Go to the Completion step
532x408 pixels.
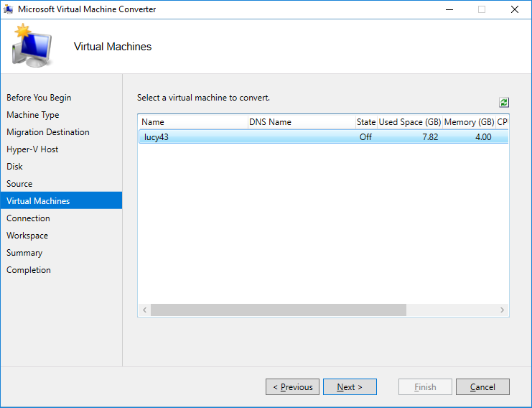click(29, 270)
